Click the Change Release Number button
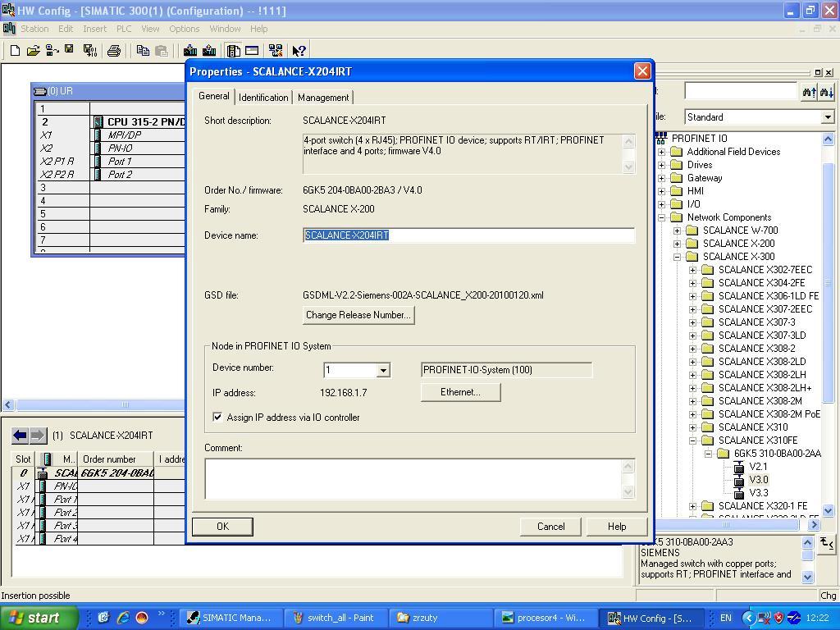Screen dimensions: 840x630 pyautogui.click(x=358, y=315)
